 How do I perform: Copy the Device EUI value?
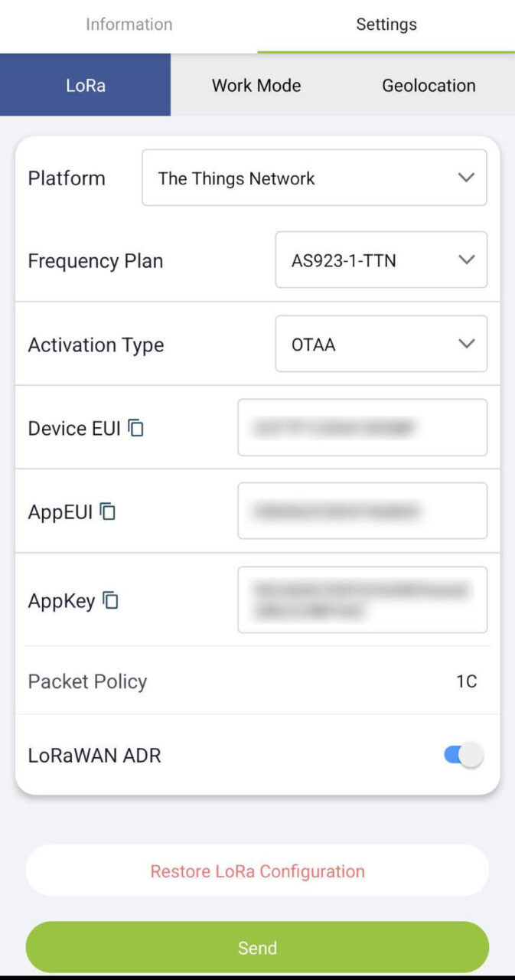136,428
